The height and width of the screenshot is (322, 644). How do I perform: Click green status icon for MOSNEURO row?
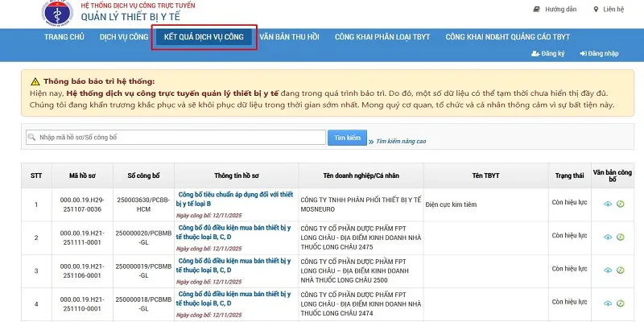621,204
